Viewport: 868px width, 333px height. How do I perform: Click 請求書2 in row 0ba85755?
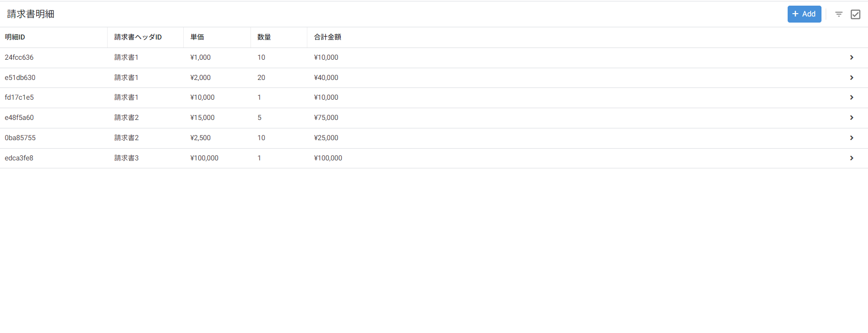click(x=126, y=138)
